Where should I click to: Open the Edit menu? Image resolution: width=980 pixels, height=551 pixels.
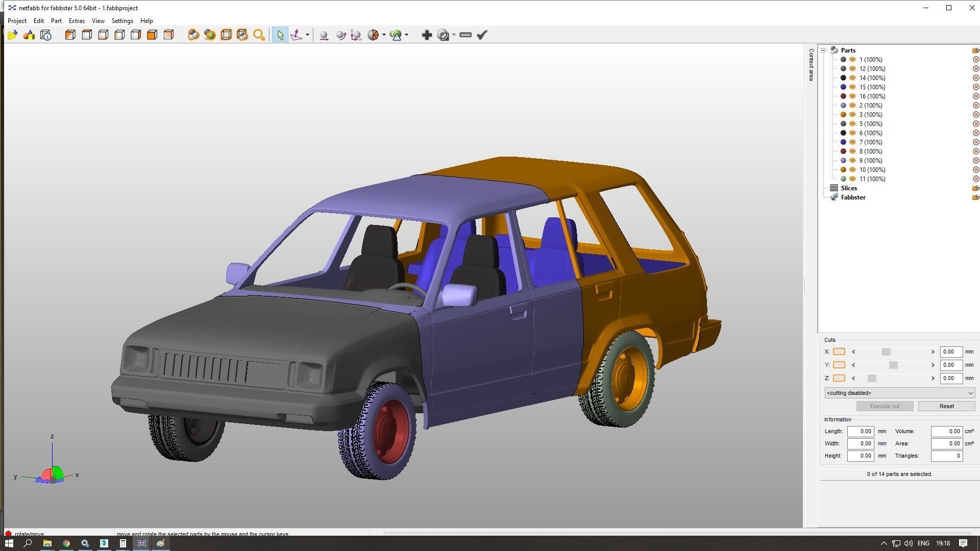point(39,21)
